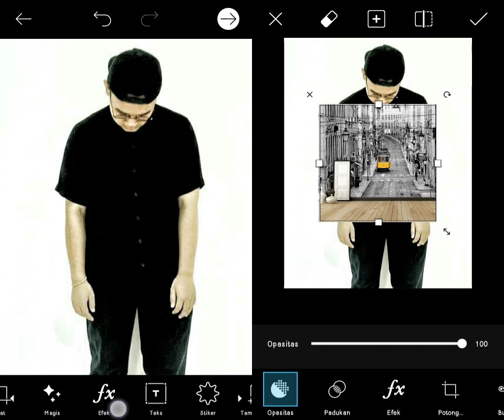
Task: Select the Eraser tool
Action: coord(329,19)
